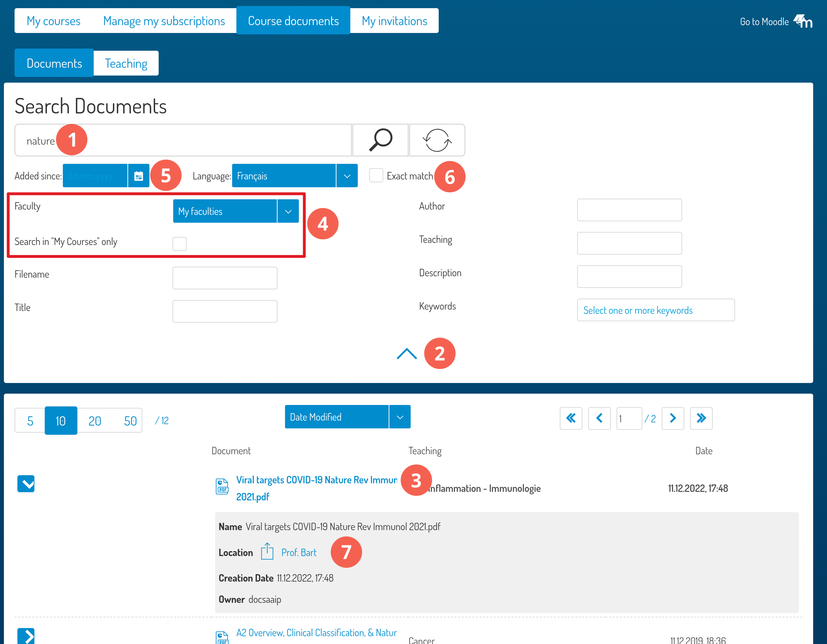Collapse the expanded Viral targets document row
This screenshot has height=644, width=827.
[x=26, y=484]
